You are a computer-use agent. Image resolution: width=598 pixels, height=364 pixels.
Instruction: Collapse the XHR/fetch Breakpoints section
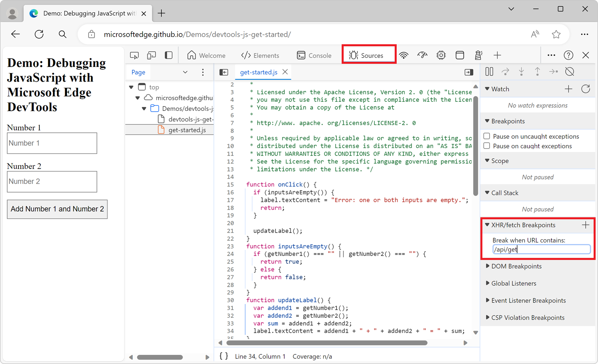488,225
